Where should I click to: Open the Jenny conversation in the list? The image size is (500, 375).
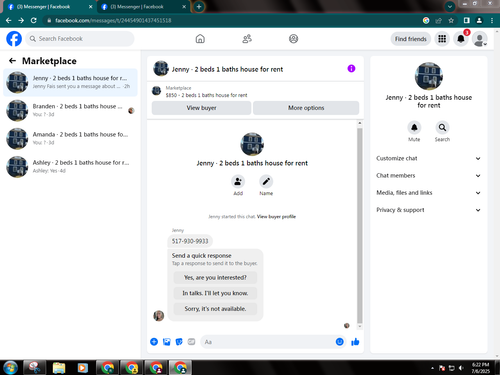(x=70, y=82)
